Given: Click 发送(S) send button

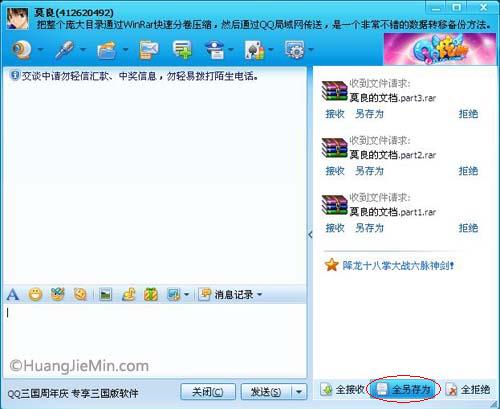Looking at the screenshot, I should pyautogui.click(x=266, y=392).
